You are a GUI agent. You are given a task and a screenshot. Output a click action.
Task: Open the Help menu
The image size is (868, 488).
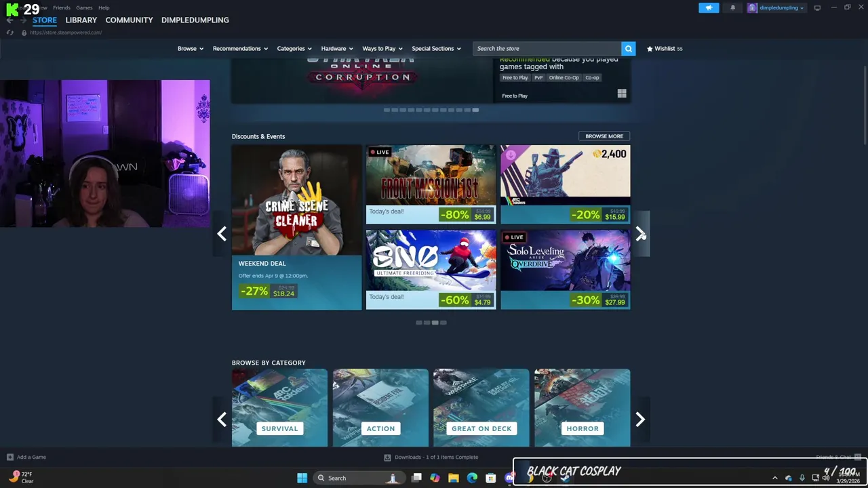tap(104, 7)
